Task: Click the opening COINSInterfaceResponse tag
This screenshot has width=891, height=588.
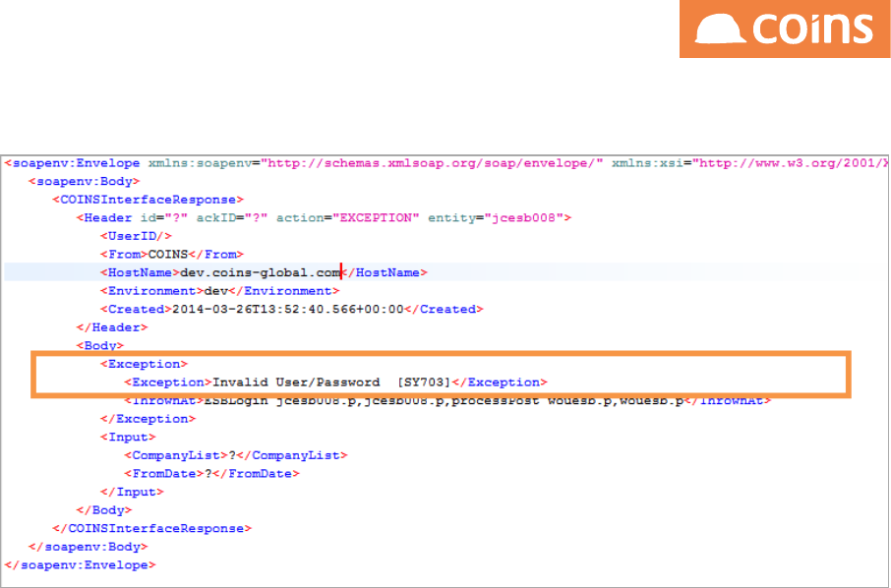Action: [148, 200]
